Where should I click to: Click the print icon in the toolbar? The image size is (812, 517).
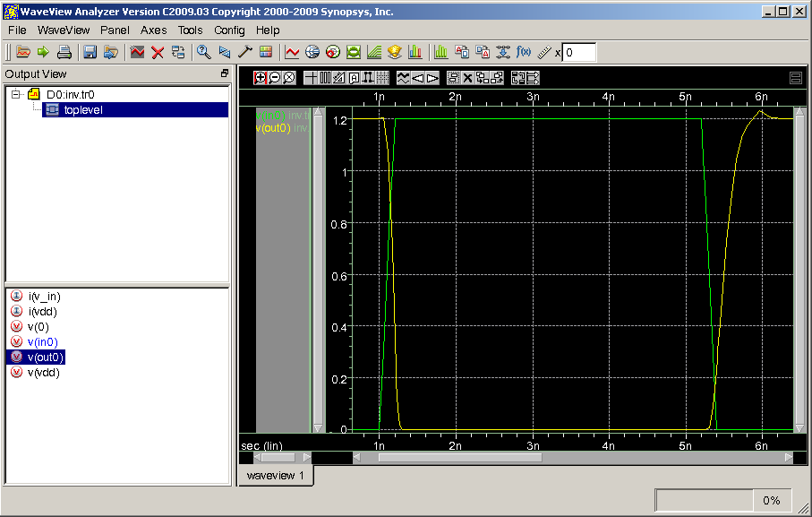[x=64, y=53]
